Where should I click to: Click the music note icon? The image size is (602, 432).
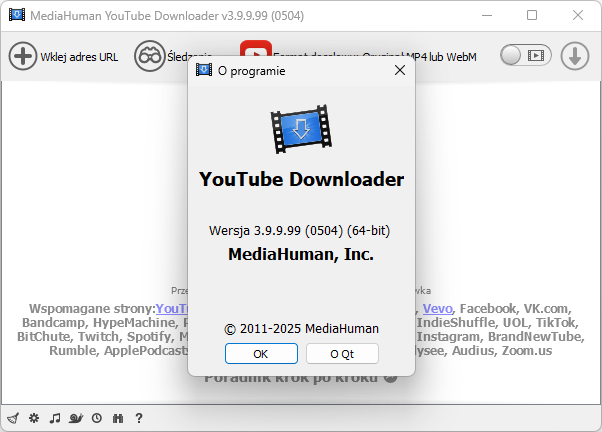pos(55,418)
